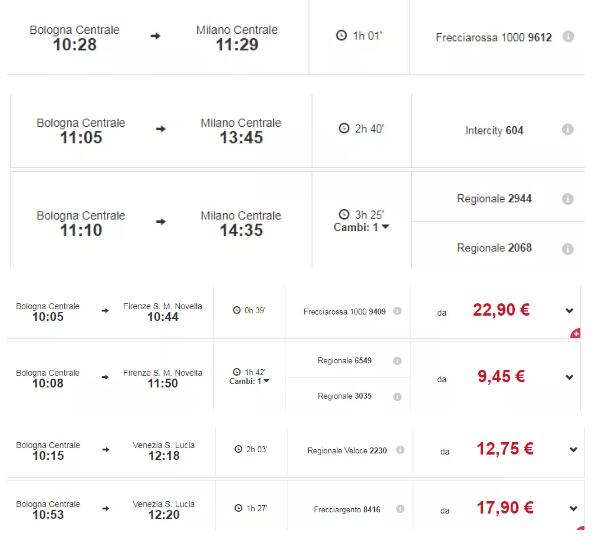Select the 9,45 € regional price
Viewport: 596px width, 559px height.
[501, 377]
